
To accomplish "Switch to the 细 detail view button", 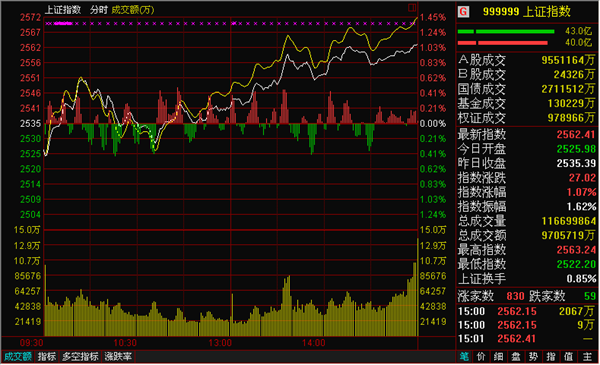I will click(x=498, y=357).
